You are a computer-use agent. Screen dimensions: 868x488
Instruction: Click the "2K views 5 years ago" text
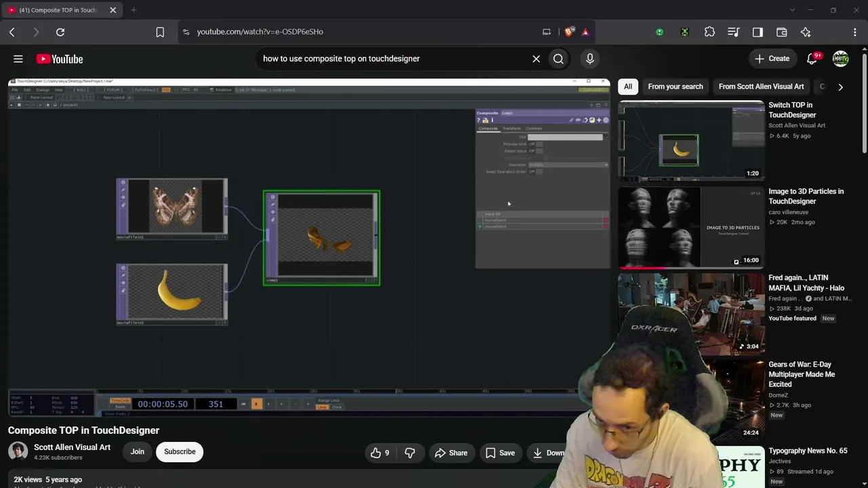(x=47, y=480)
